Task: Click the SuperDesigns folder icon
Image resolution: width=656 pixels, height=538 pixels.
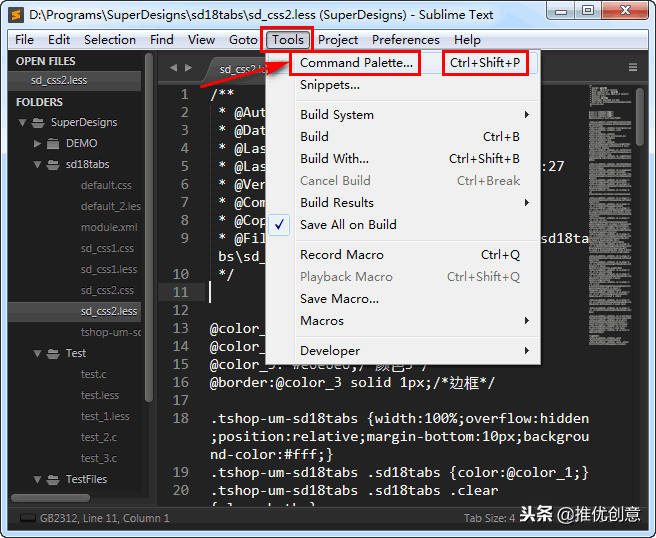Action: click(38, 123)
